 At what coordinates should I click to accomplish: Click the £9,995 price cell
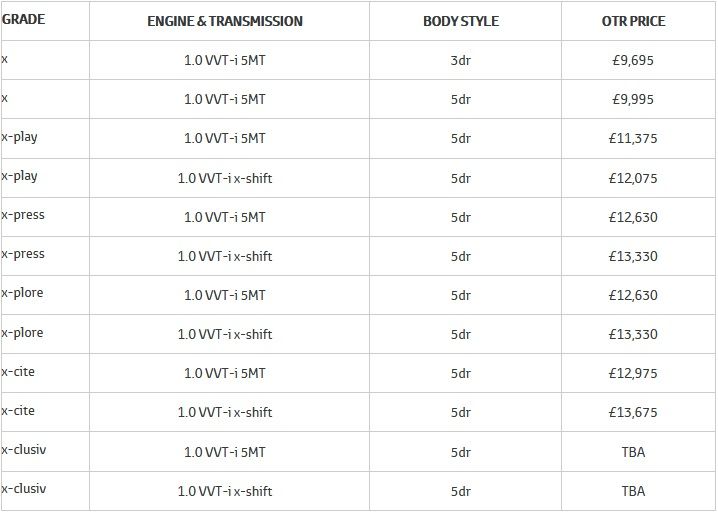pos(632,99)
